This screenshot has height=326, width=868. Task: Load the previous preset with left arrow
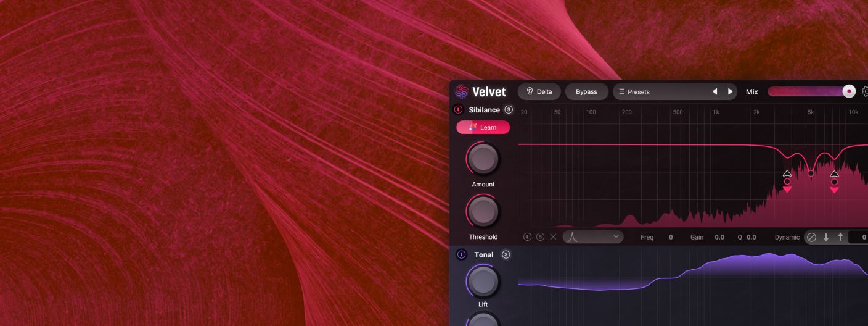coord(714,91)
